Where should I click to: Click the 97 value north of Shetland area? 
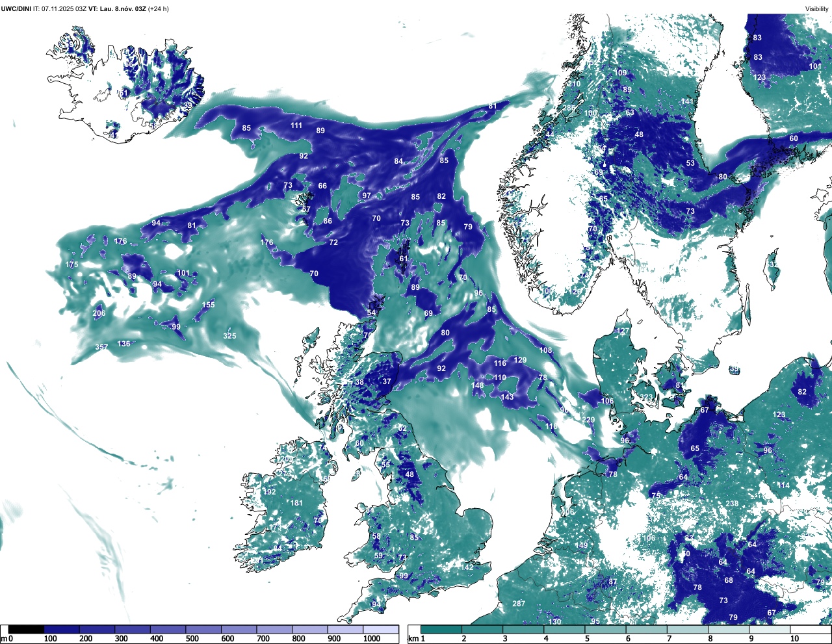(x=367, y=196)
